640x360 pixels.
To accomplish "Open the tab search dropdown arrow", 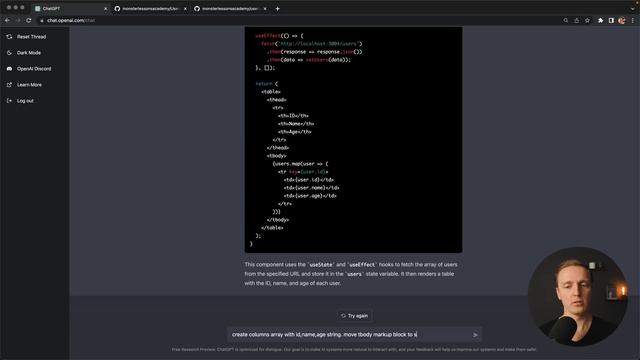I will [x=632, y=9].
